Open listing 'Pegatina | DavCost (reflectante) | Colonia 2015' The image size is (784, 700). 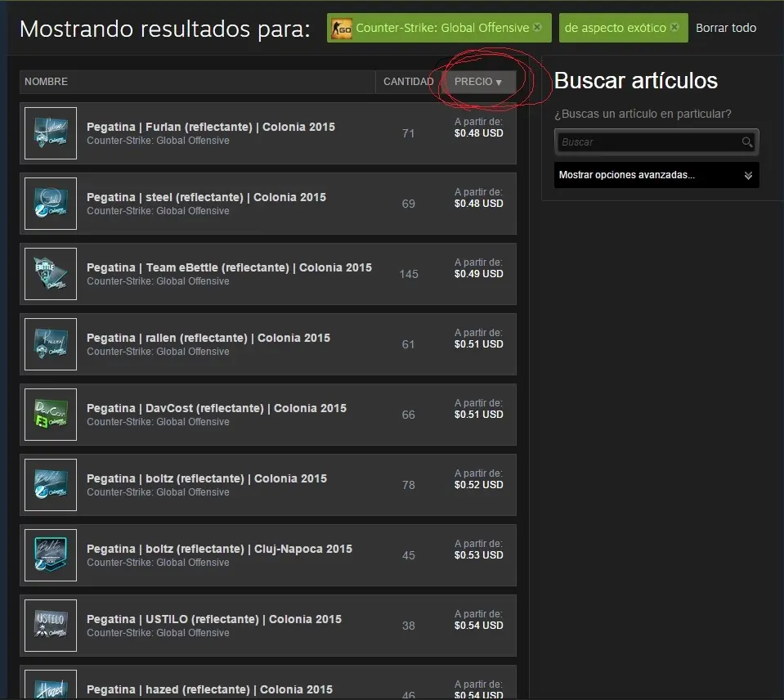click(217, 409)
